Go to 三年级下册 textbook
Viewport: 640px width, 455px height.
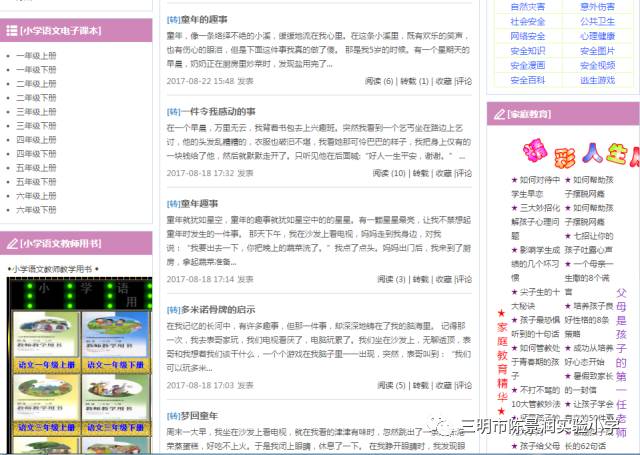pyautogui.click(x=36, y=126)
